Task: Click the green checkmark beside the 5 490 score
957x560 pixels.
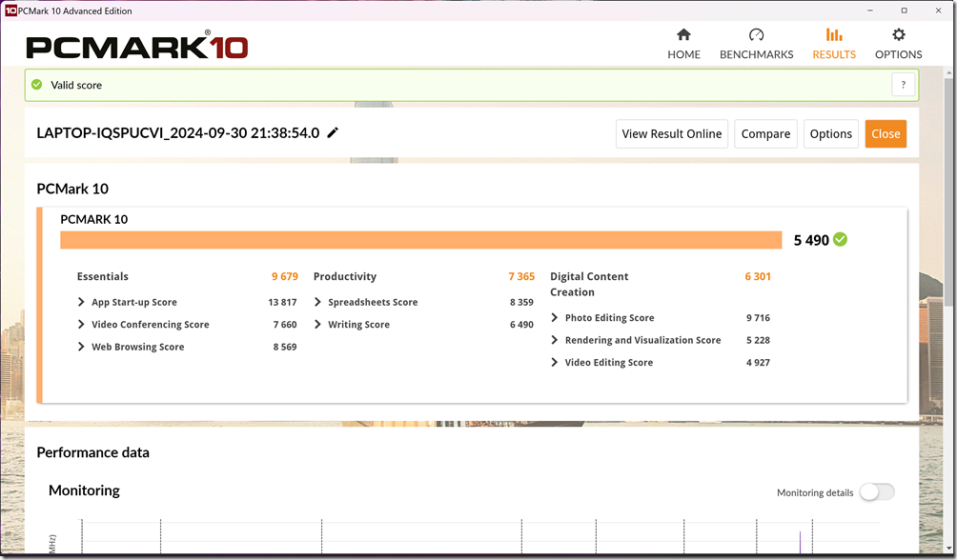Action: pyautogui.click(x=839, y=240)
